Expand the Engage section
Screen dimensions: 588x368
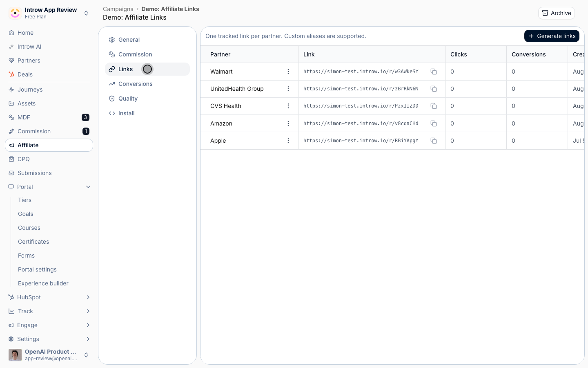49,325
